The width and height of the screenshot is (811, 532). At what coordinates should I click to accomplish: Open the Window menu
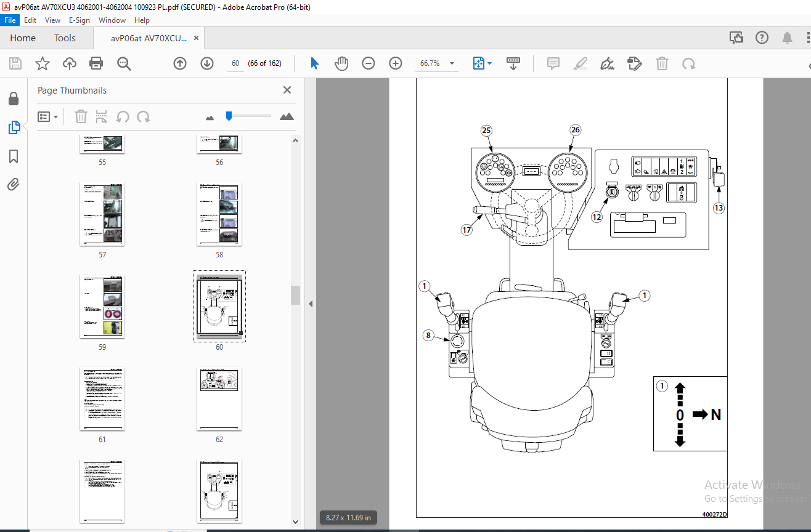tap(112, 20)
